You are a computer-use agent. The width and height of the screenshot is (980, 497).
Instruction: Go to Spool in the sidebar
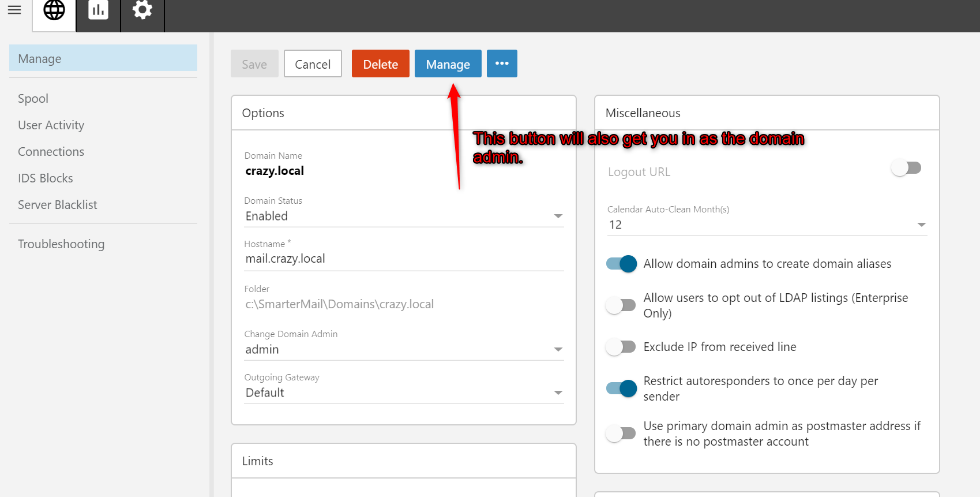coord(33,99)
